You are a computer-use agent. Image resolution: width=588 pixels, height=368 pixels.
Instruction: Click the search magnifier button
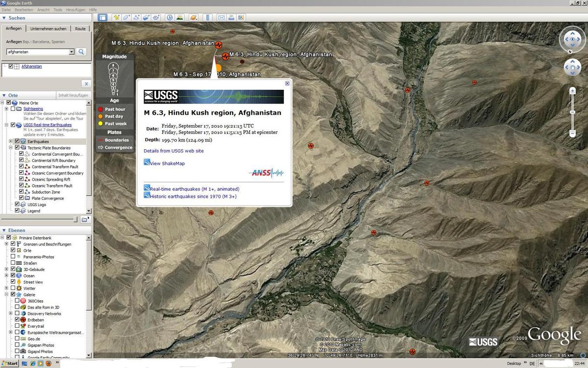tap(81, 52)
